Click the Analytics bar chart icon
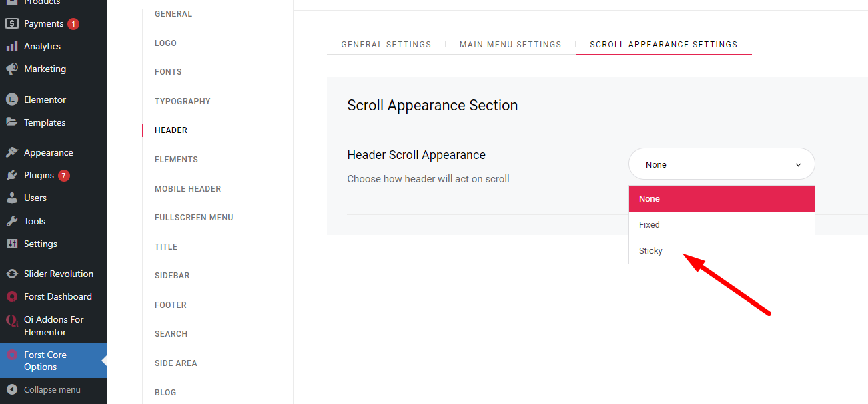Screen dimensions: 868x404 (11, 46)
